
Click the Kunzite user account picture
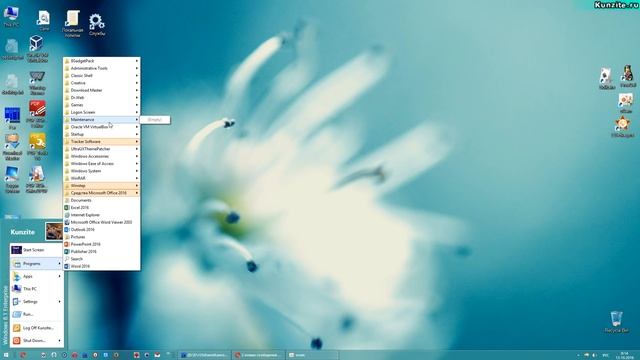point(54,231)
